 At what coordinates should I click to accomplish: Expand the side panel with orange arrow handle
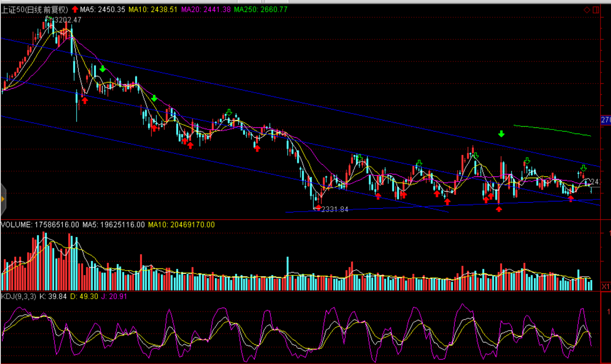click(x=3, y=199)
